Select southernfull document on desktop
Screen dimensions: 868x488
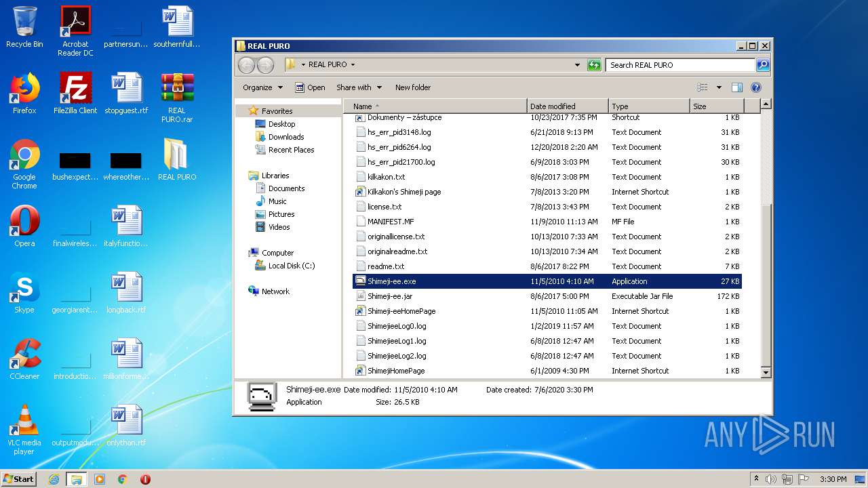coord(177,27)
